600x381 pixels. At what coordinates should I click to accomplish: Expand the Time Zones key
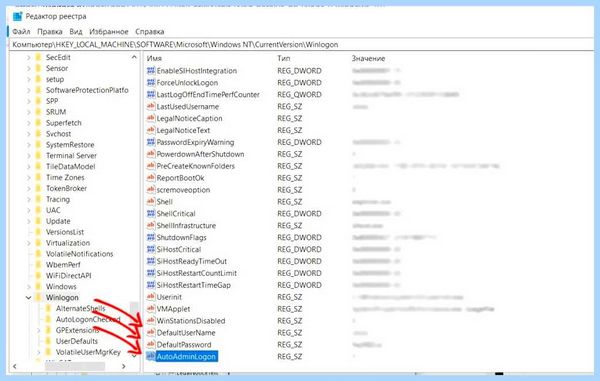pos(29,177)
